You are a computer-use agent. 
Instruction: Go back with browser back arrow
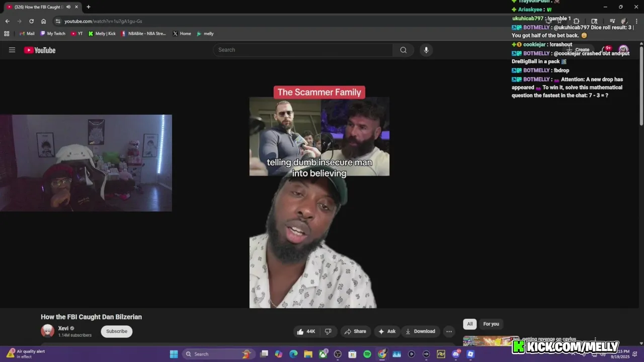pos(7,21)
